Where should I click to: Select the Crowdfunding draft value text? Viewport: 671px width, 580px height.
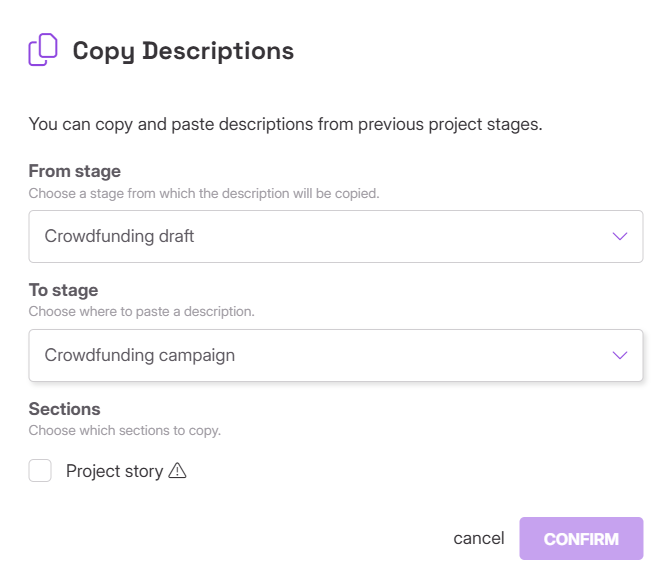click(x=120, y=236)
